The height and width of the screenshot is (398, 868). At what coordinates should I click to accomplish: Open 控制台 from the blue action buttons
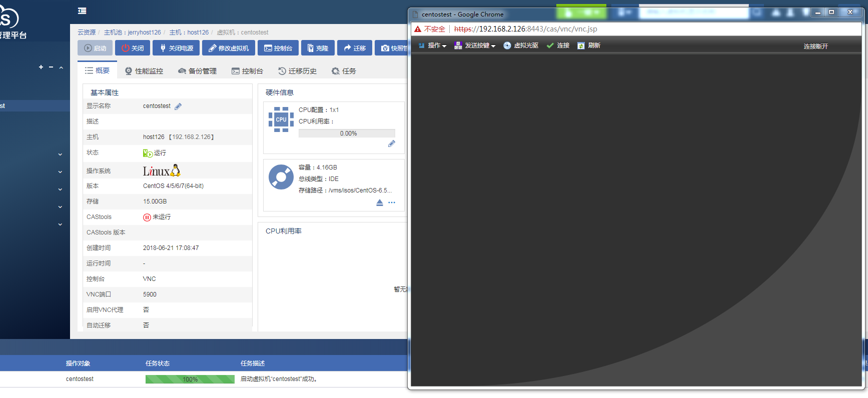coord(278,48)
